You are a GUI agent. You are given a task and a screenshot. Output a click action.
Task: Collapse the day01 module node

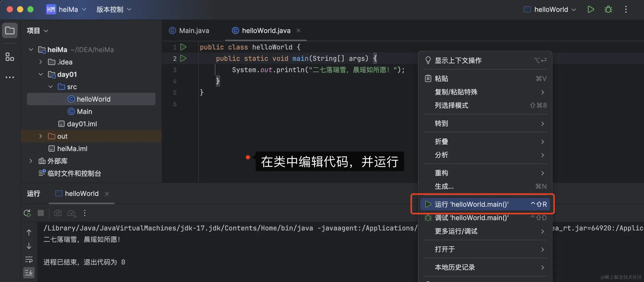click(41, 74)
